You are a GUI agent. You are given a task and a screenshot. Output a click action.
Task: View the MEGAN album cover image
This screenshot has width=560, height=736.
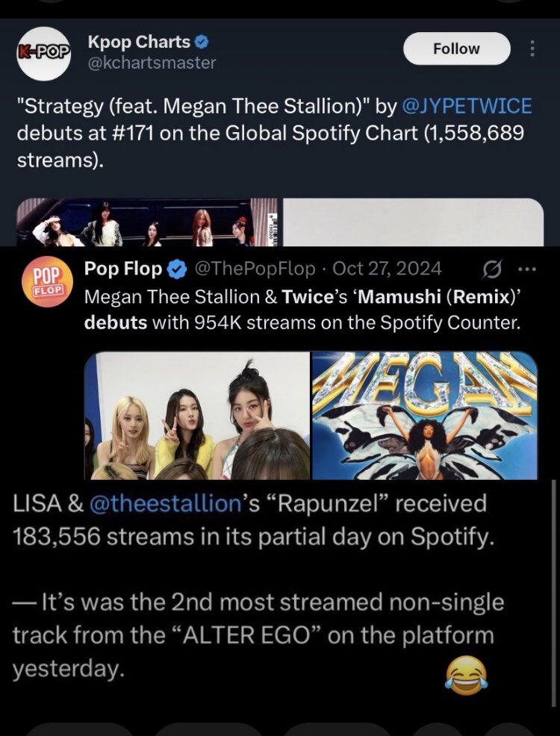[x=425, y=416]
